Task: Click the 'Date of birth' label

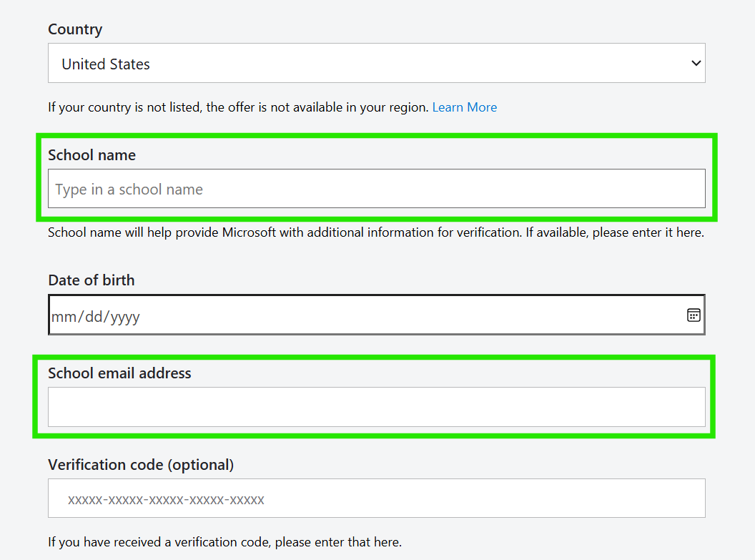Action: click(x=92, y=280)
